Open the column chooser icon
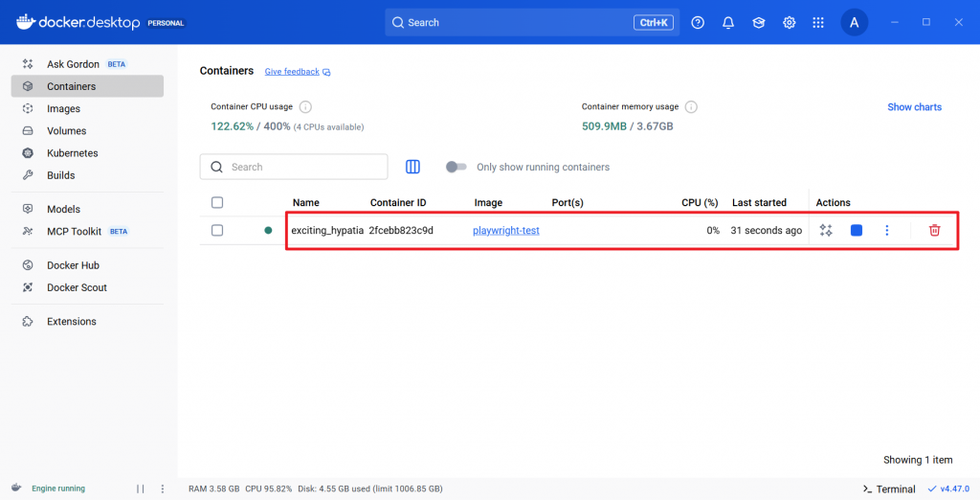This screenshot has width=980, height=500. [412, 167]
